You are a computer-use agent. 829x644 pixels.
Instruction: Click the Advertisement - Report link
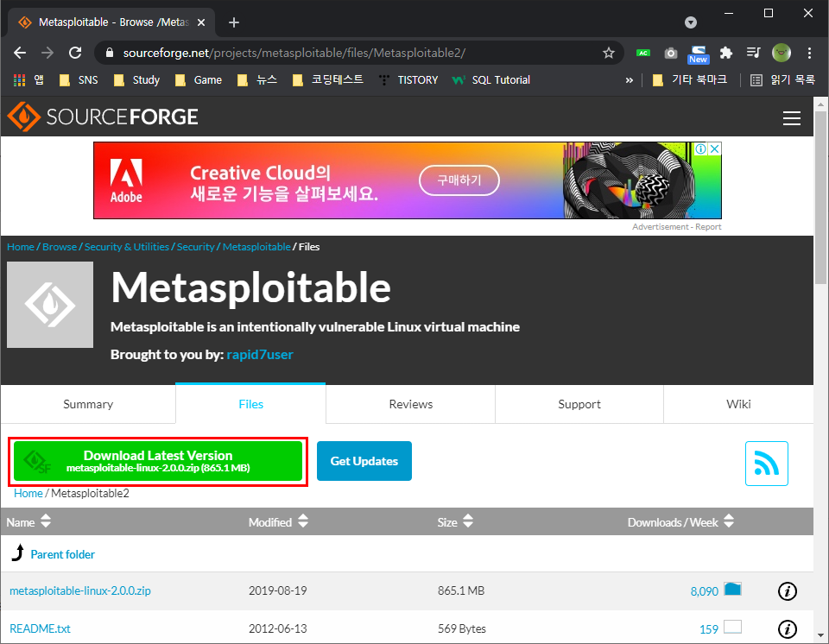pyautogui.click(x=677, y=226)
